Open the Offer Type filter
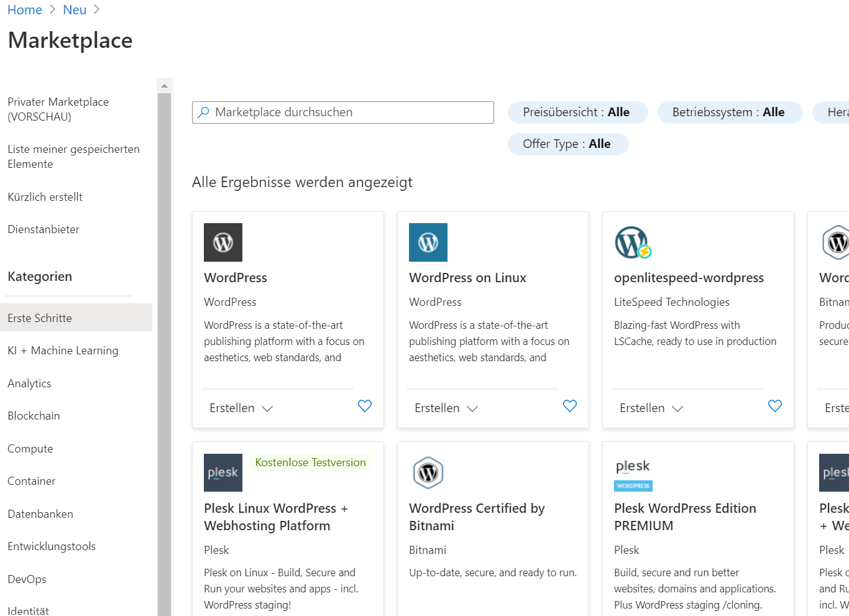The height and width of the screenshot is (616, 849). click(x=568, y=144)
